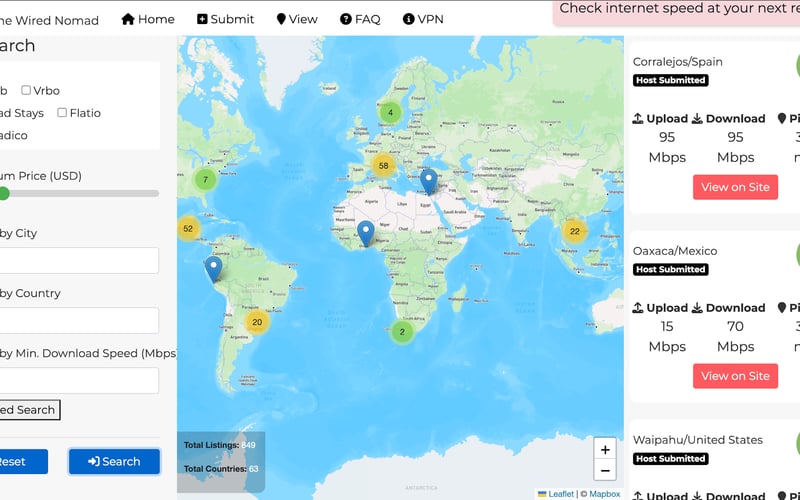Open the FAQ nav link
The image size is (800, 500).
click(360, 19)
